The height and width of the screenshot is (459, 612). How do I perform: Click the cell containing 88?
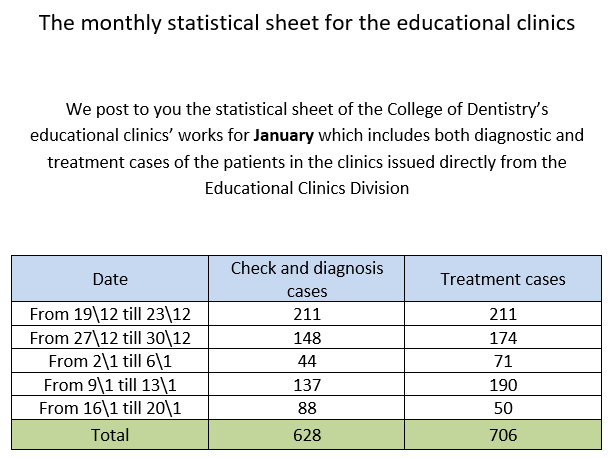tap(307, 408)
